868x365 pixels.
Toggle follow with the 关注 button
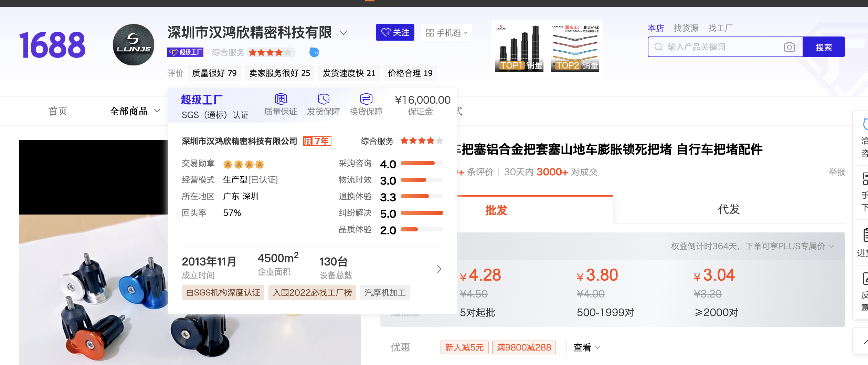pos(395,32)
